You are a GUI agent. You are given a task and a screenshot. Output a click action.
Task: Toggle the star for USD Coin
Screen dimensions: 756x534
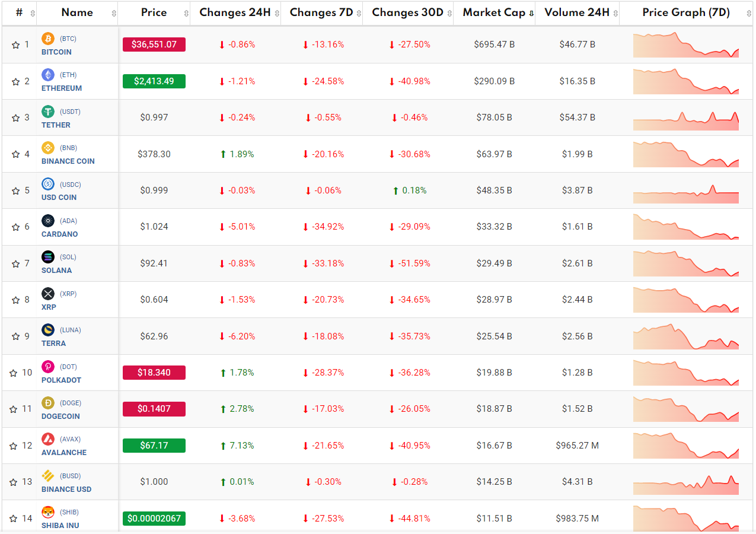(x=15, y=191)
